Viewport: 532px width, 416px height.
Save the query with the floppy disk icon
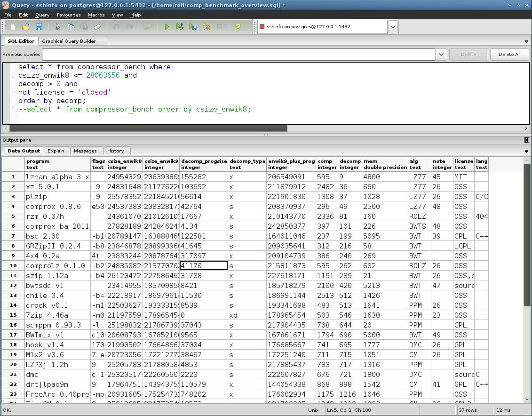[39, 27]
